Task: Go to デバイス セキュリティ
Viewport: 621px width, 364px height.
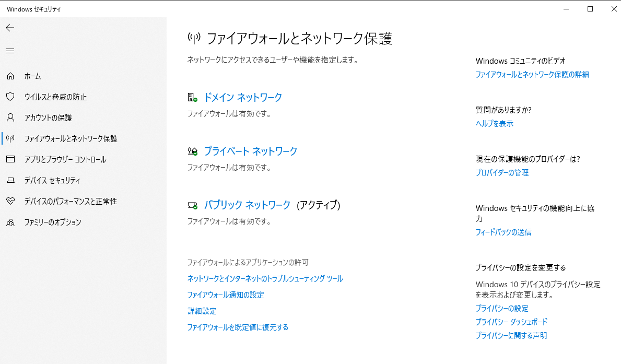Action: (52, 181)
